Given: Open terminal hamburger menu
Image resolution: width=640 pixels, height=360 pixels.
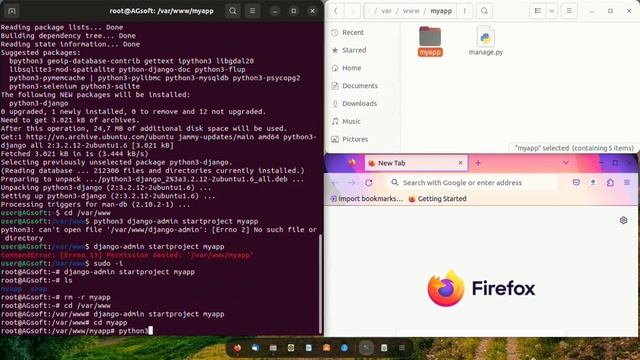Looking at the screenshot, I should (252, 11).
